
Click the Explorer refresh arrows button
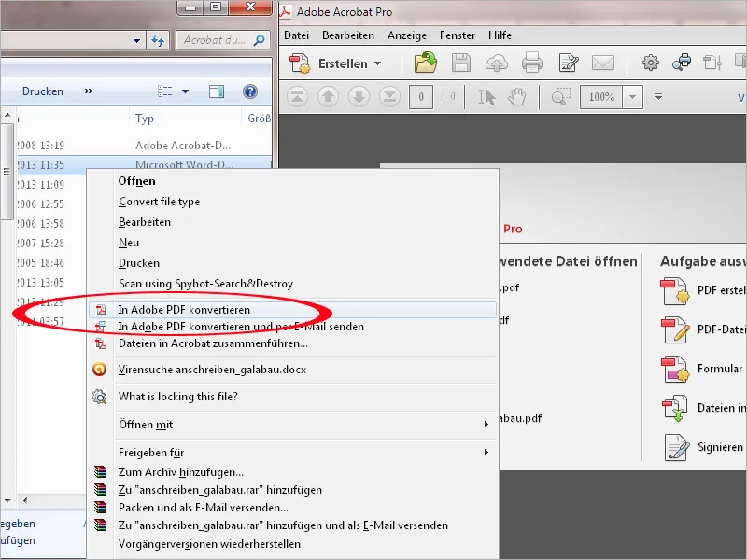[158, 40]
